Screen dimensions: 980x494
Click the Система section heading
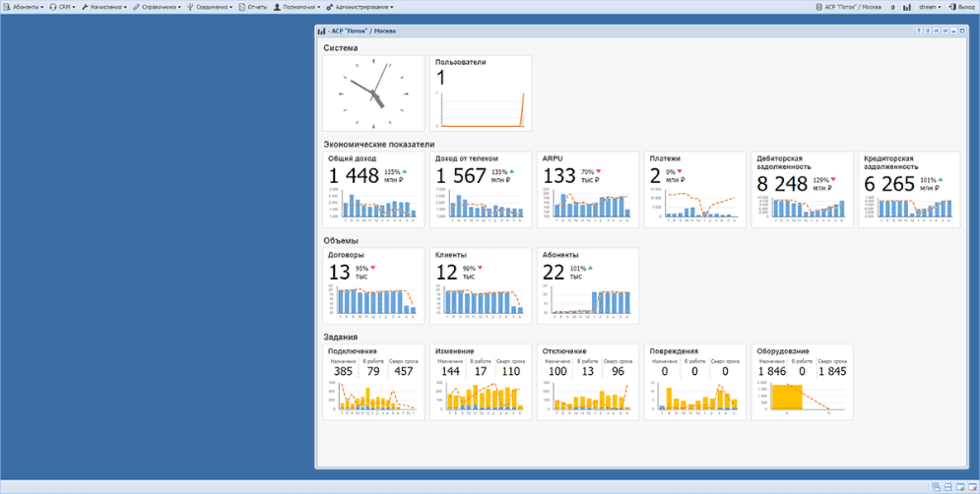pos(341,47)
